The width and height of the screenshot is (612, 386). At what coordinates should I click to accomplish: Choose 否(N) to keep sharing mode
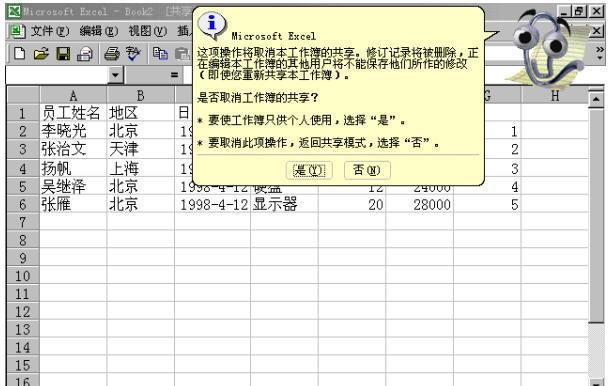(x=367, y=170)
